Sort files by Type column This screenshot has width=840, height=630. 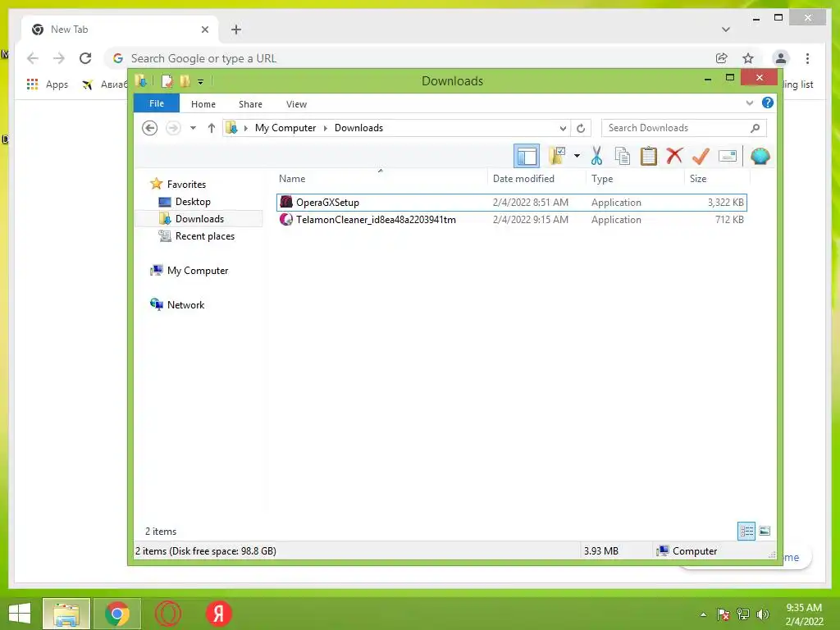click(x=602, y=179)
